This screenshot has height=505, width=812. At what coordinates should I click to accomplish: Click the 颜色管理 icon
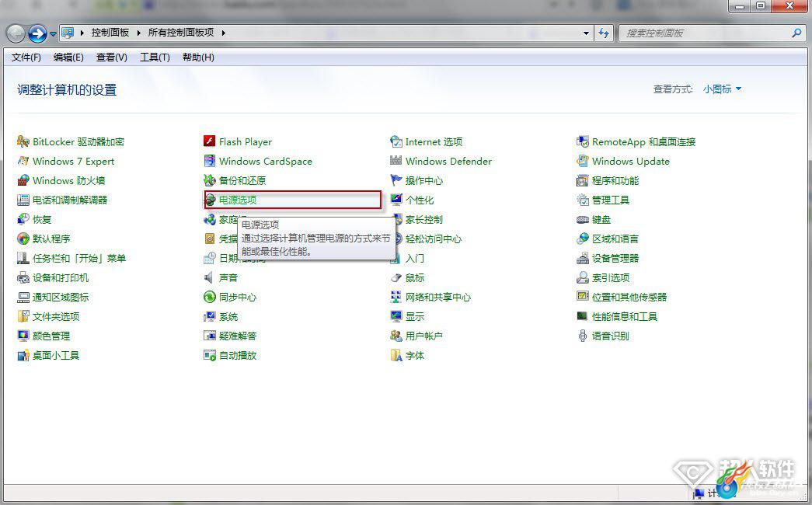[x=23, y=336]
